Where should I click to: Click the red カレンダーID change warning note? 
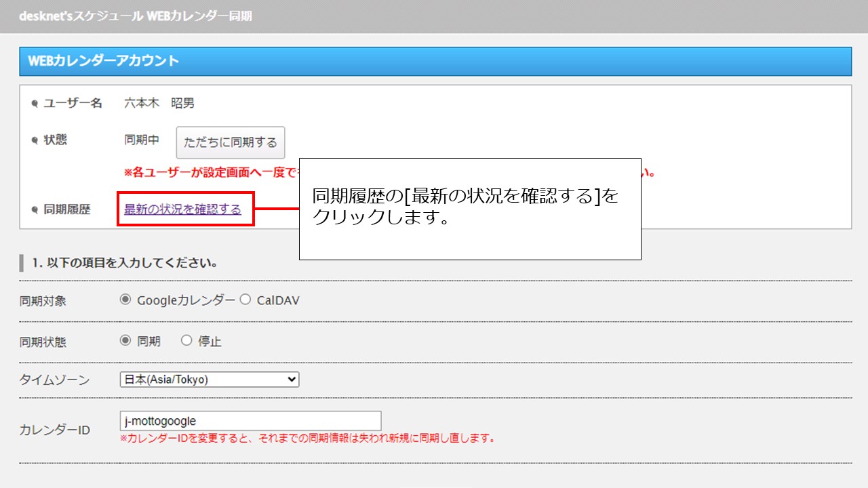pyautogui.click(x=307, y=439)
